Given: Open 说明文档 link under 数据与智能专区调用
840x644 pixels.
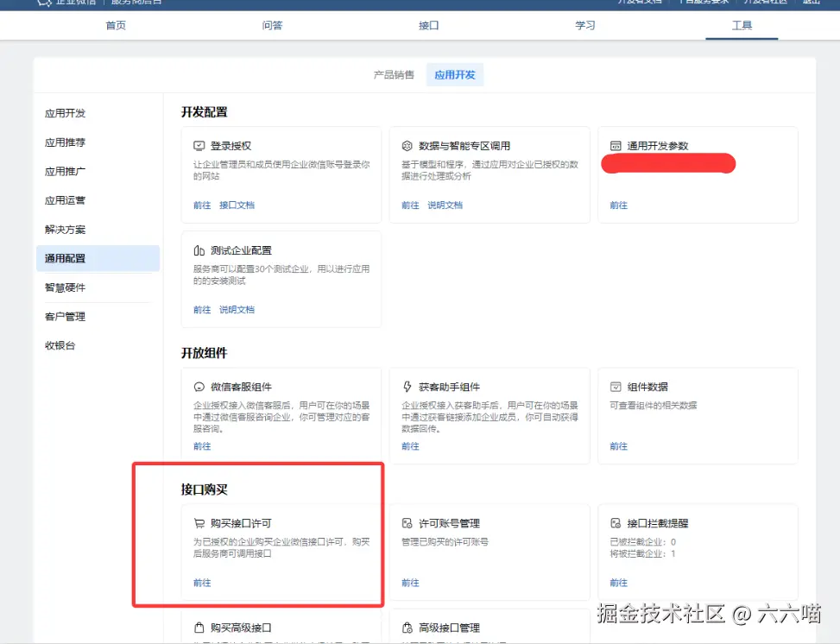Looking at the screenshot, I should [445, 205].
